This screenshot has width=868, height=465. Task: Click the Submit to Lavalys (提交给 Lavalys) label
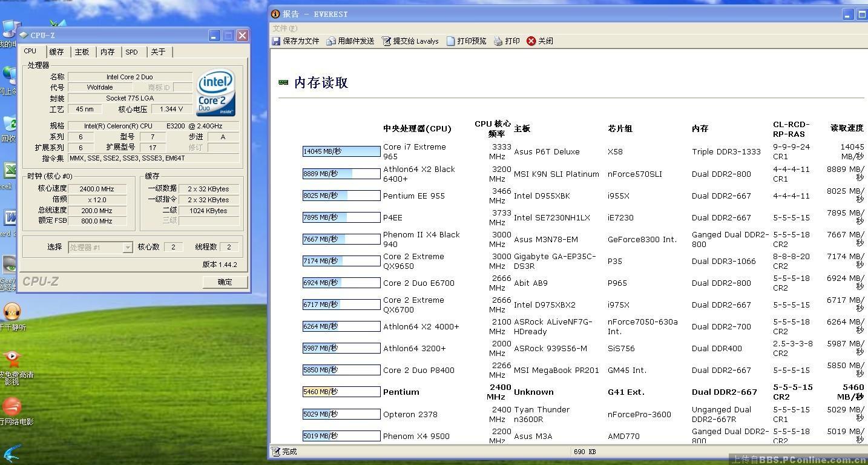(416, 41)
